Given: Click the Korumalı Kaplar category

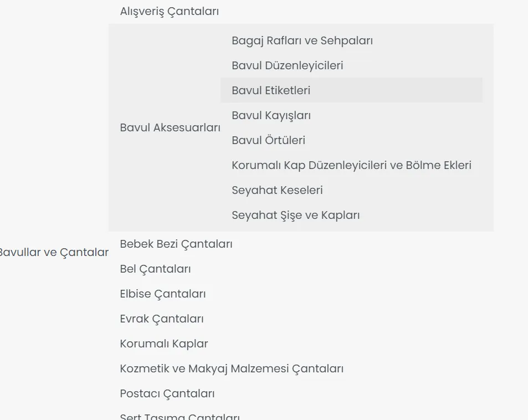Looking at the screenshot, I should tap(164, 344).
